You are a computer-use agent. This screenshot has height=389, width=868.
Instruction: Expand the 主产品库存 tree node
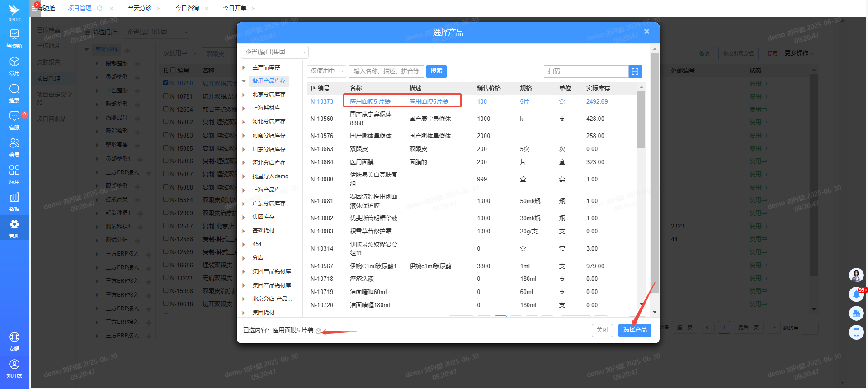click(x=244, y=67)
